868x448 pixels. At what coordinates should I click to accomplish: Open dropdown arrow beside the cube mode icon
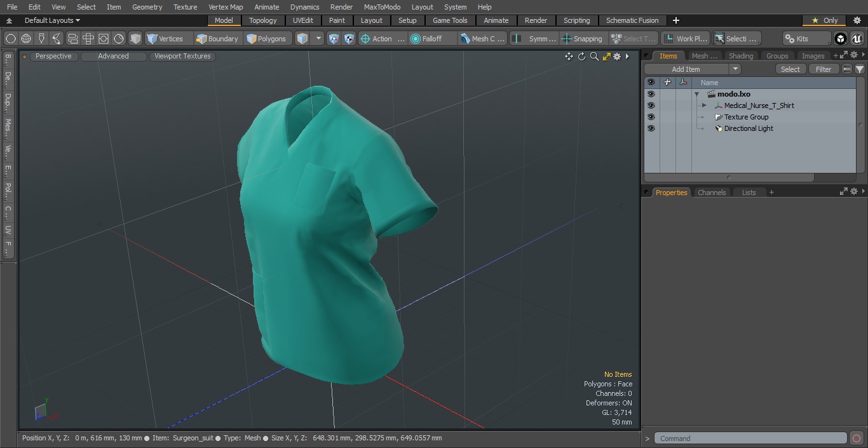coord(319,39)
